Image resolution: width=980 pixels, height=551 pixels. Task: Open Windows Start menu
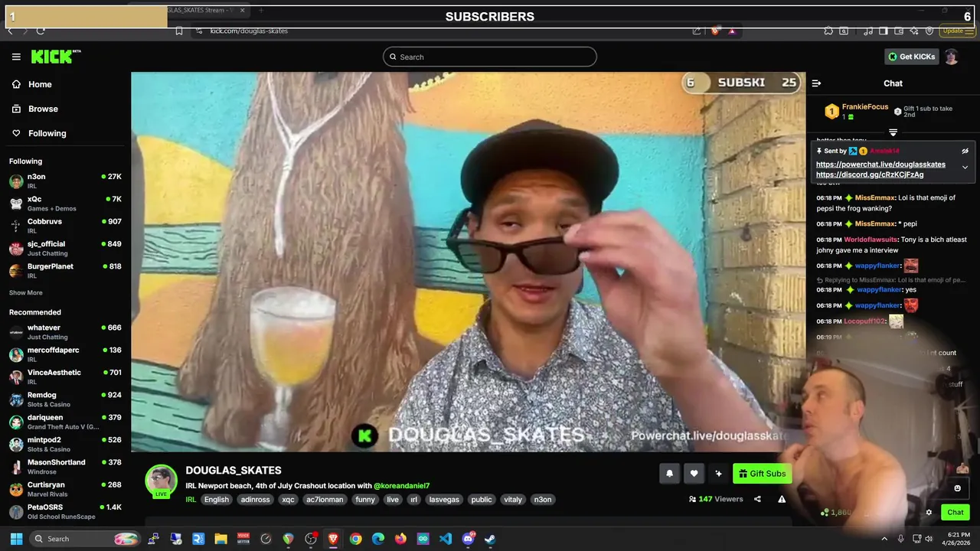tap(16, 539)
